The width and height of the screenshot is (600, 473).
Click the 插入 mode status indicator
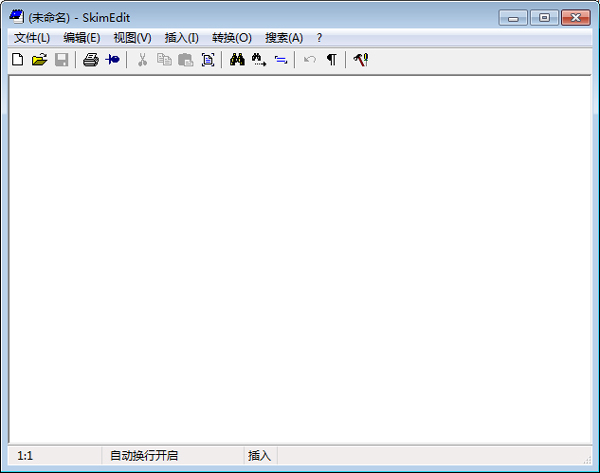click(259, 456)
